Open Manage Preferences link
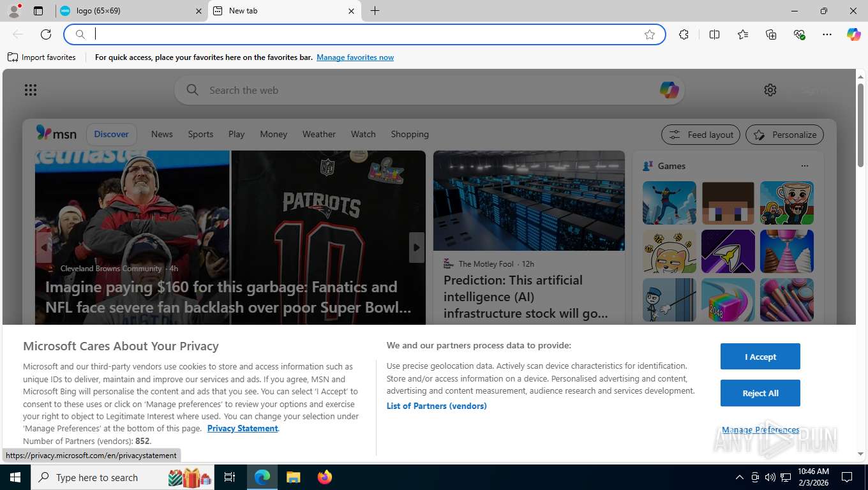 [x=760, y=430]
